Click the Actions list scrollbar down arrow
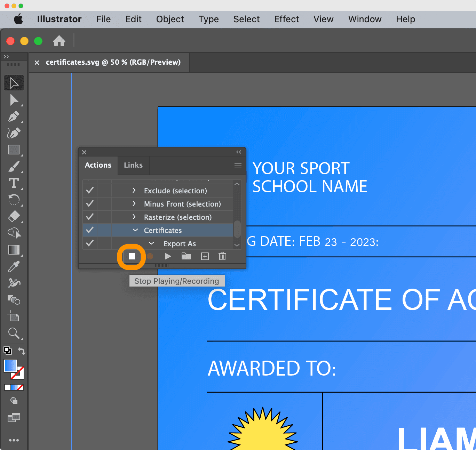 pos(237,245)
